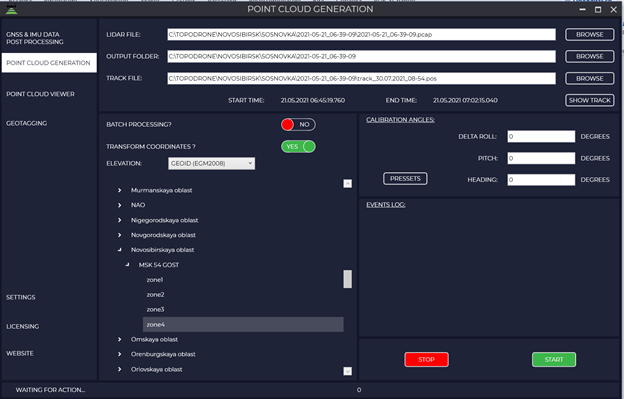Screen dimensions: 624x399
Task: Open the Point Cloud Viewer tab
Action: (40, 94)
